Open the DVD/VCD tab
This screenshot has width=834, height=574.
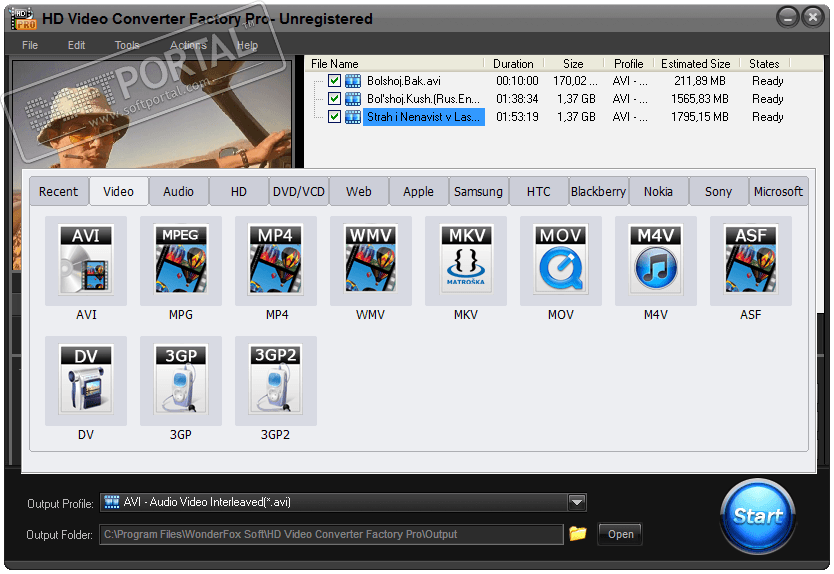[299, 192]
